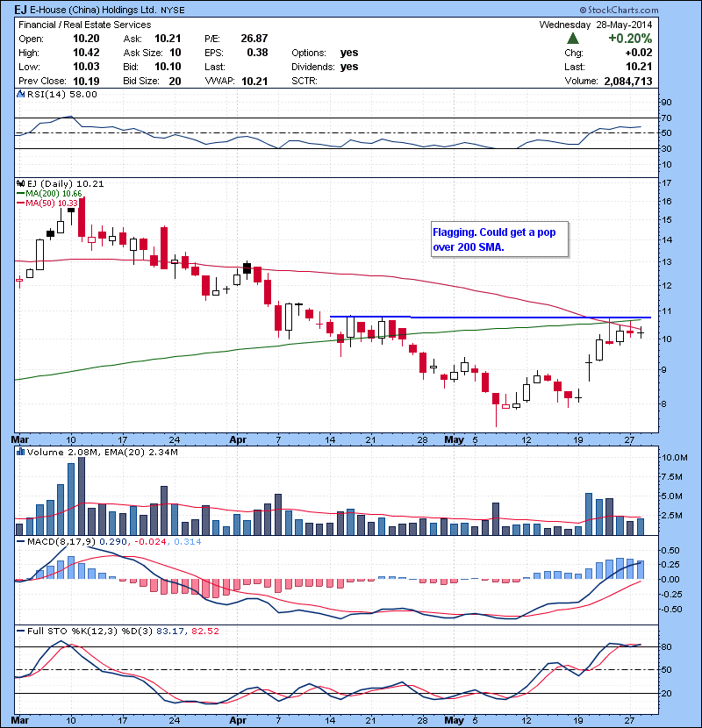Click the Apr label on price chart axis
This screenshot has height=728, width=702.
238,439
